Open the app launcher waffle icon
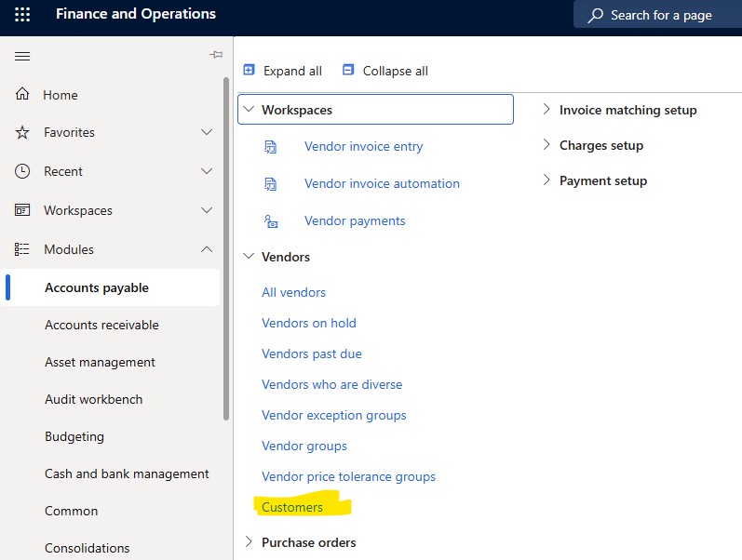This screenshot has width=742, height=560. (x=22, y=14)
